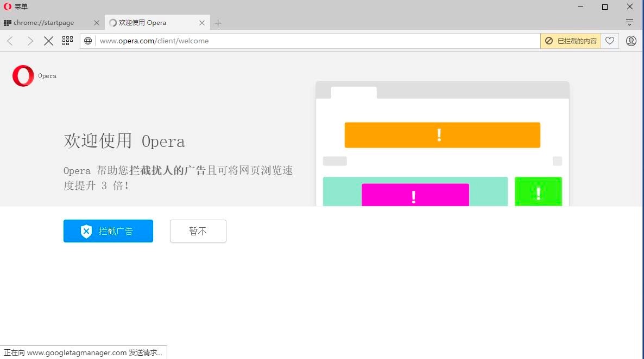Close the chrome://startpage tab

coord(97,23)
